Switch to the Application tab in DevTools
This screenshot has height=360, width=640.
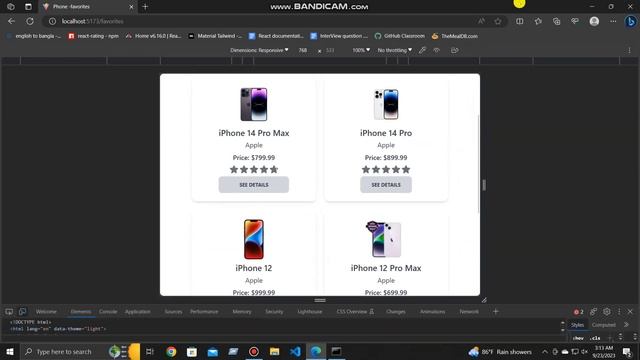(138, 311)
